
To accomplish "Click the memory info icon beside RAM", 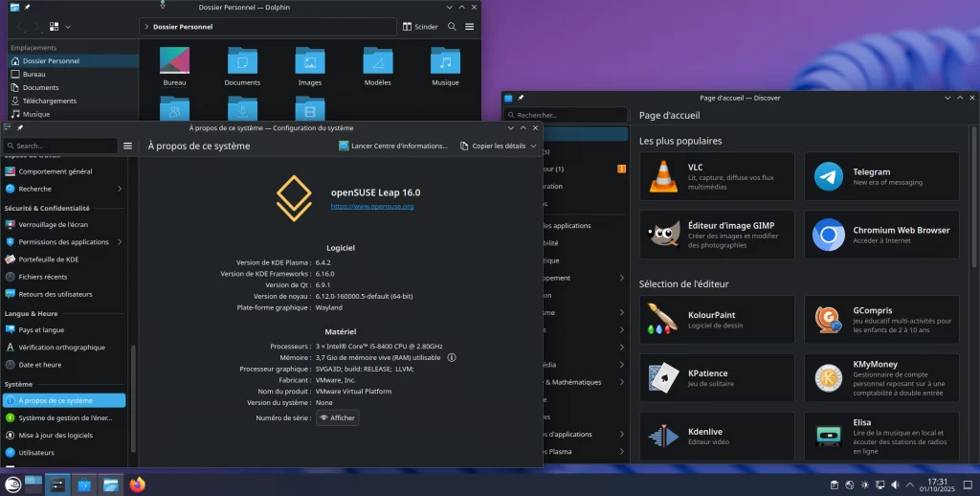I will point(452,357).
